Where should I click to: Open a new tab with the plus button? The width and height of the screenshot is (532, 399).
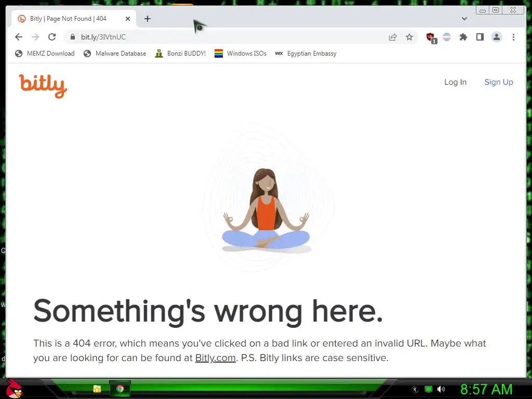tap(147, 19)
